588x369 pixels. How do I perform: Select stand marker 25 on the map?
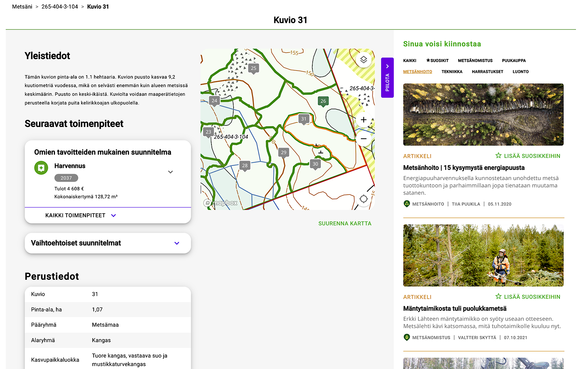[x=254, y=68]
